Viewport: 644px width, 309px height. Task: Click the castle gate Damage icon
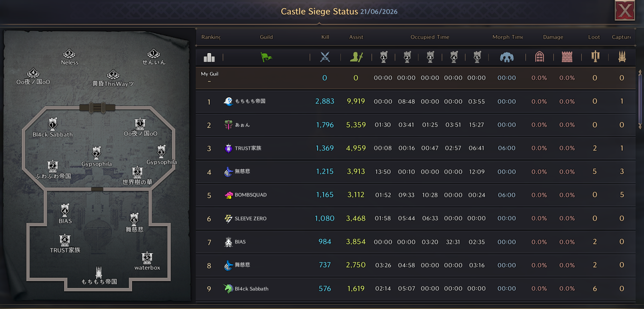click(539, 57)
